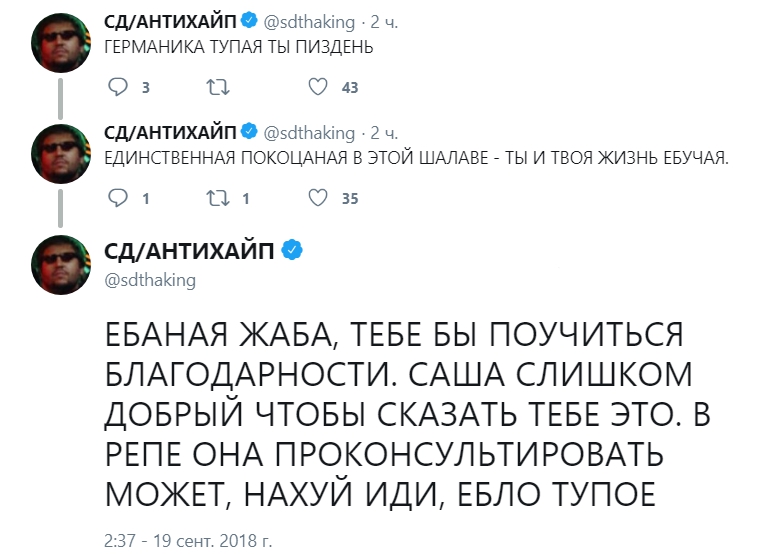The image size is (760, 554).
Task: Open profile avatar of second tweet
Action: (x=64, y=153)
